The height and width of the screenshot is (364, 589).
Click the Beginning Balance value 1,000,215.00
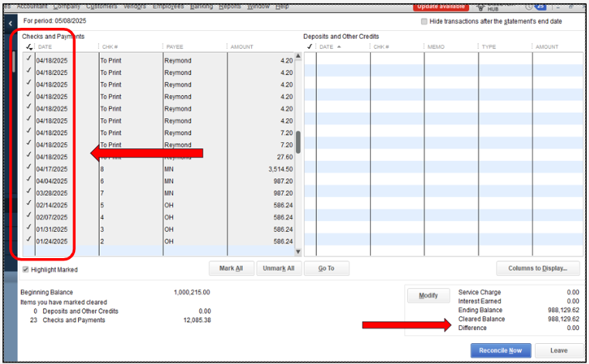click(192, 292)
